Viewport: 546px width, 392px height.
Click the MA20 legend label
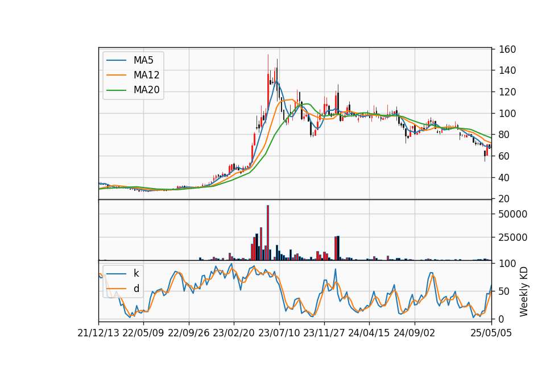tap(146, 90)
